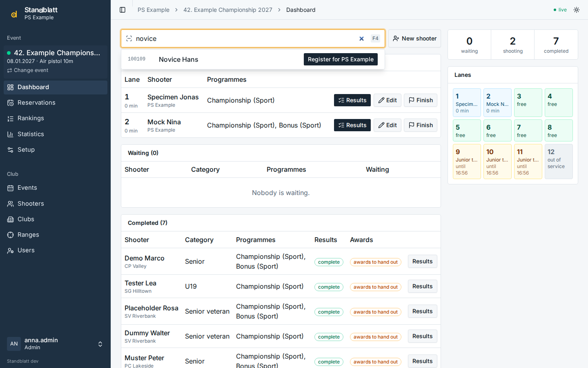The image size is (588, 368).
Task: Click the Setup sliders icon
Action: coord(11,150)
